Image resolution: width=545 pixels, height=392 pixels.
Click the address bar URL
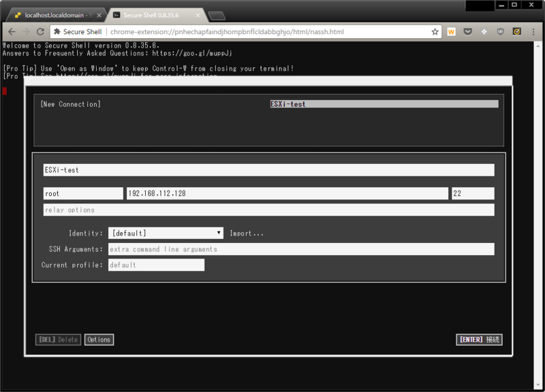227,32
